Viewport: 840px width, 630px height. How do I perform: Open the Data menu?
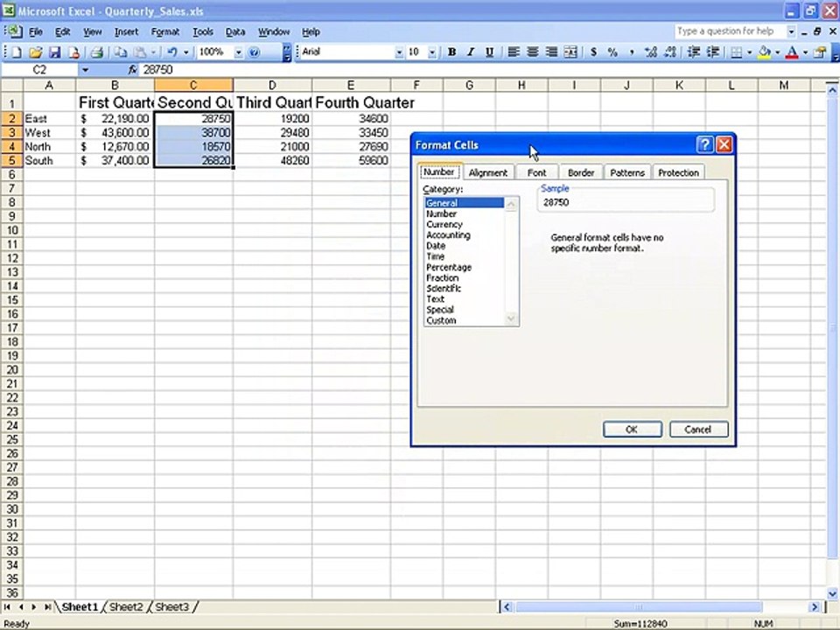[234, 32]
